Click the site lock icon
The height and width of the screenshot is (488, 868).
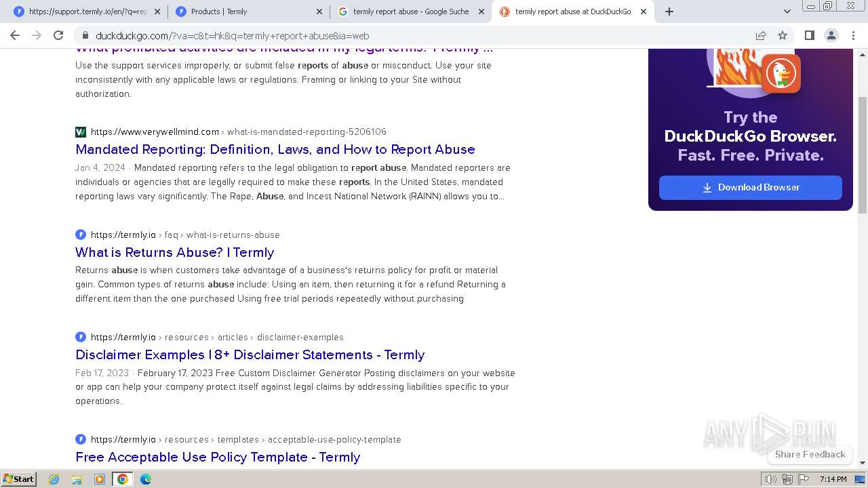tap(85, 35)
